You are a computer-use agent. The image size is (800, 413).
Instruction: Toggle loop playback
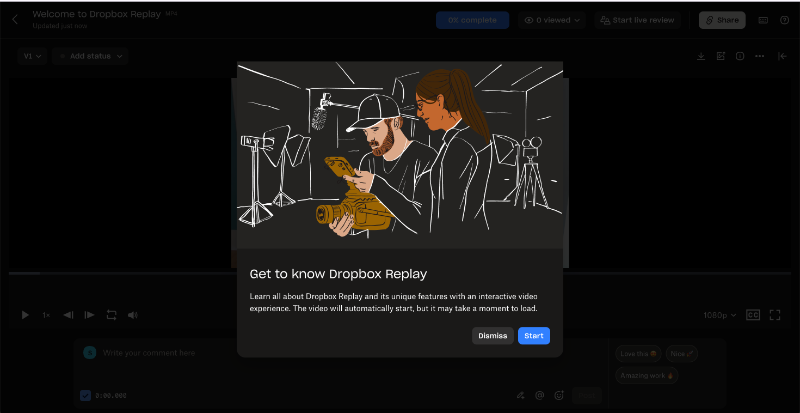[111, 315]
